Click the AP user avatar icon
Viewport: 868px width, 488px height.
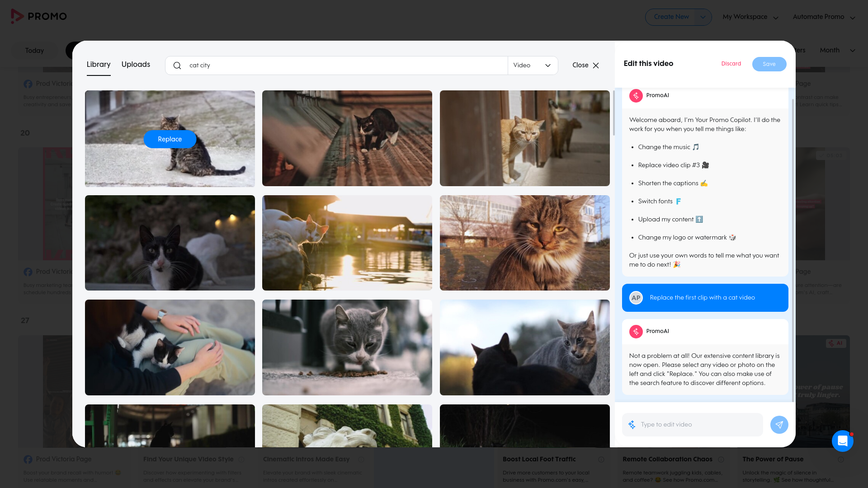(x=636, y=298)
